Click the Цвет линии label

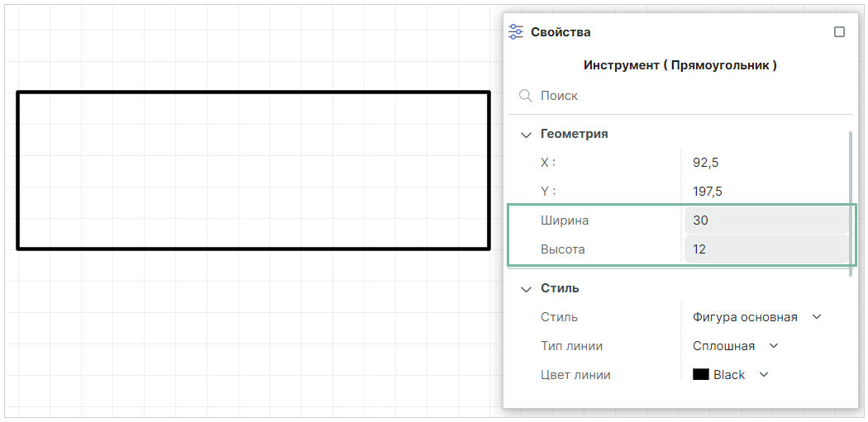pyautogui.click(x=575, y=375)
